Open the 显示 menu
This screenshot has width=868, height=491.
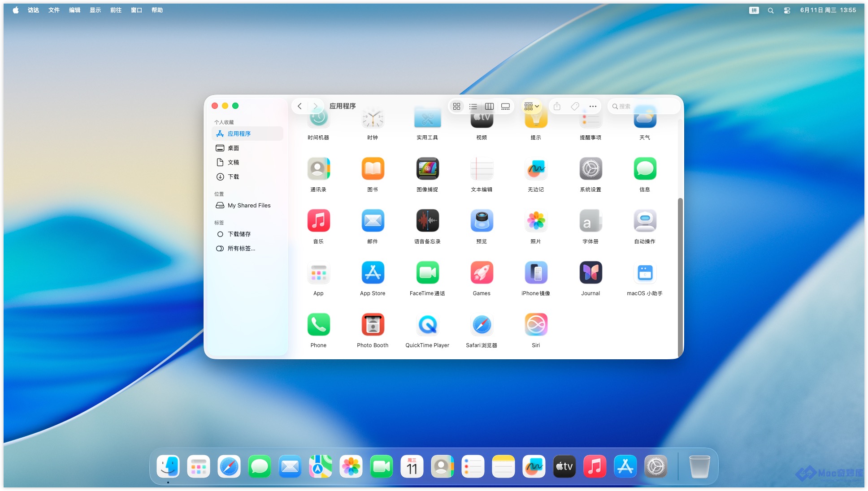[95, 10]
